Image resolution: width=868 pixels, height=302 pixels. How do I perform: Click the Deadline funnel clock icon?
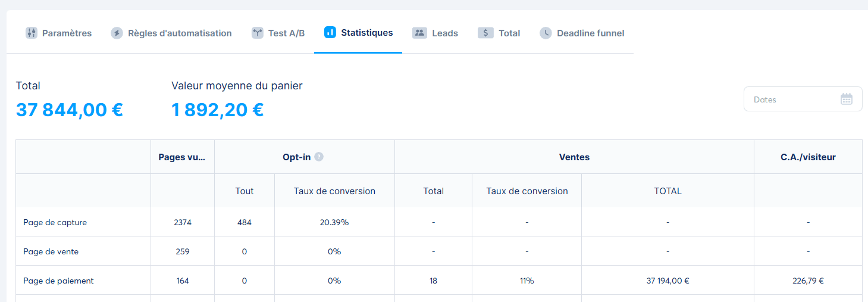[546, 33]
